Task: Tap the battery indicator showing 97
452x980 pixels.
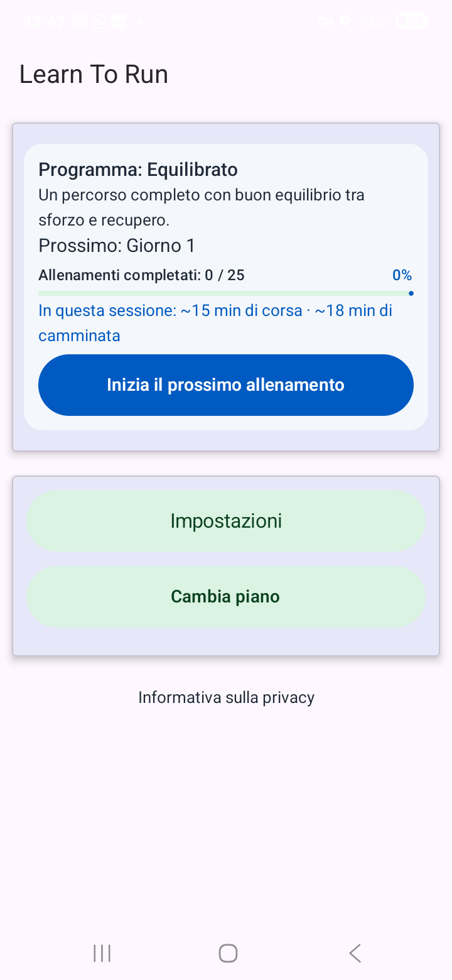Action: [412, 22]
